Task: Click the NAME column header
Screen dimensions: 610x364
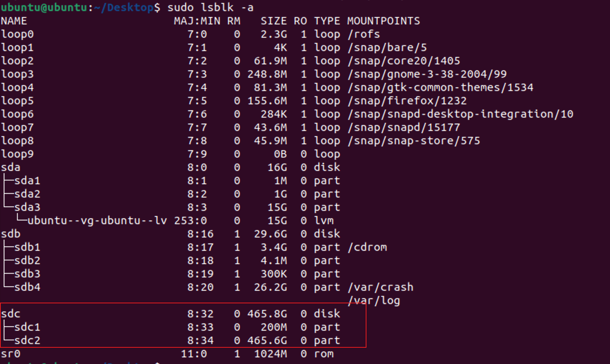Action: point(14,21)
